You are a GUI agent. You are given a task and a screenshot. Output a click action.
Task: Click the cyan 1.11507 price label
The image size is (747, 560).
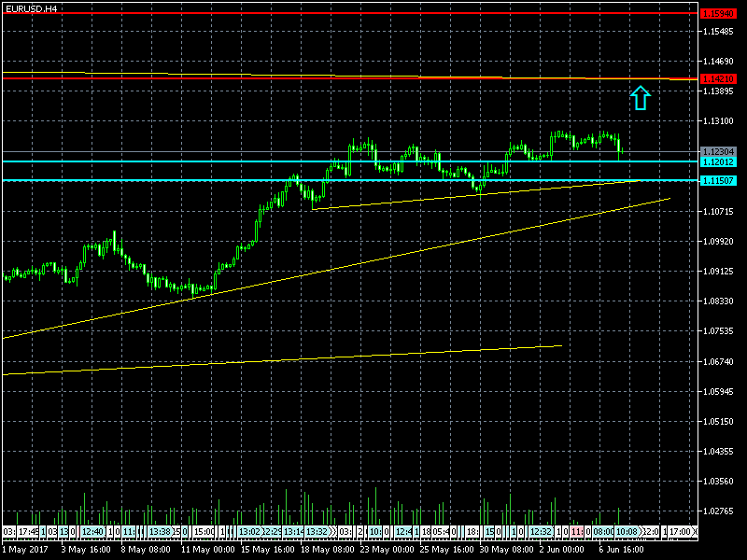(x=718, y=180)
